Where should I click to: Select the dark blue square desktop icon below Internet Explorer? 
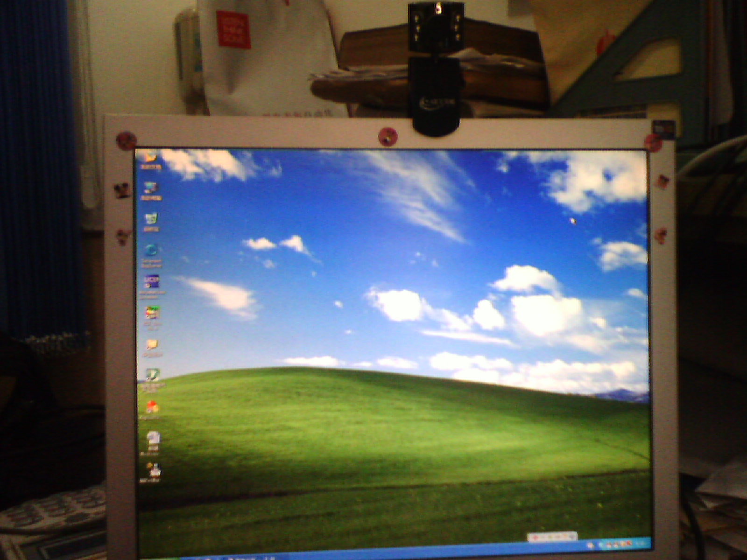coord(152,281)
